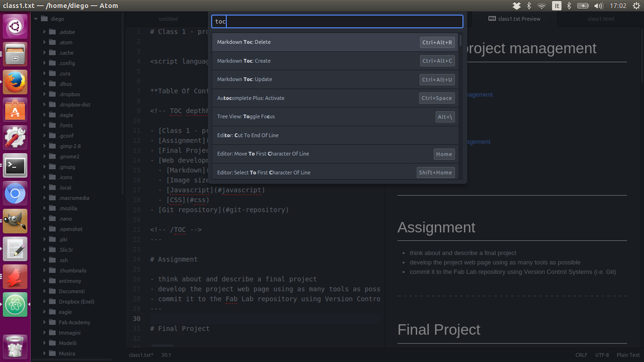Activate the Atom launcher icon
The width and height of the screenshot is (644, 362).
point(16,304)
